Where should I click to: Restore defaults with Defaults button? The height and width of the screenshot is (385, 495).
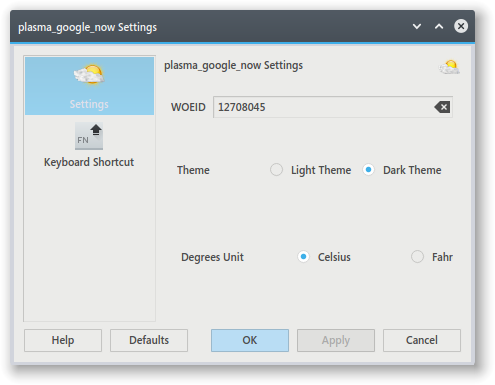point(149,340)
